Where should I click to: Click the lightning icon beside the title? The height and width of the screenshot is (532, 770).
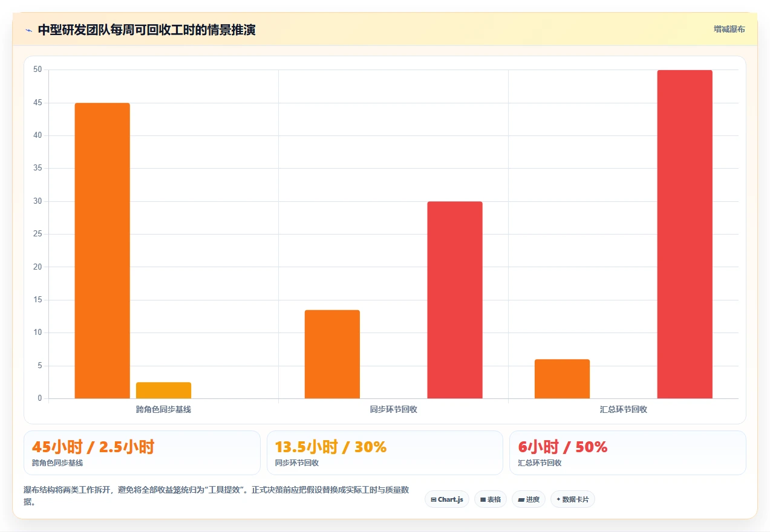click(x=29, y=30)
